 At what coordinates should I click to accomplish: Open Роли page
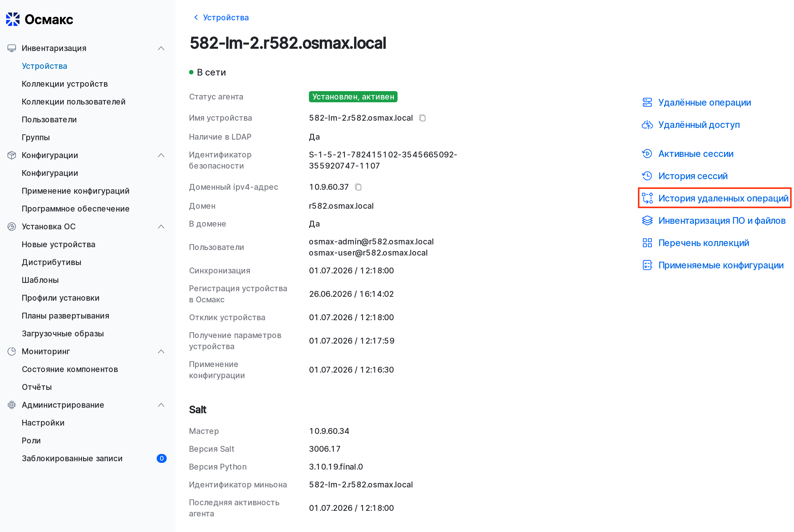(31, 440)
